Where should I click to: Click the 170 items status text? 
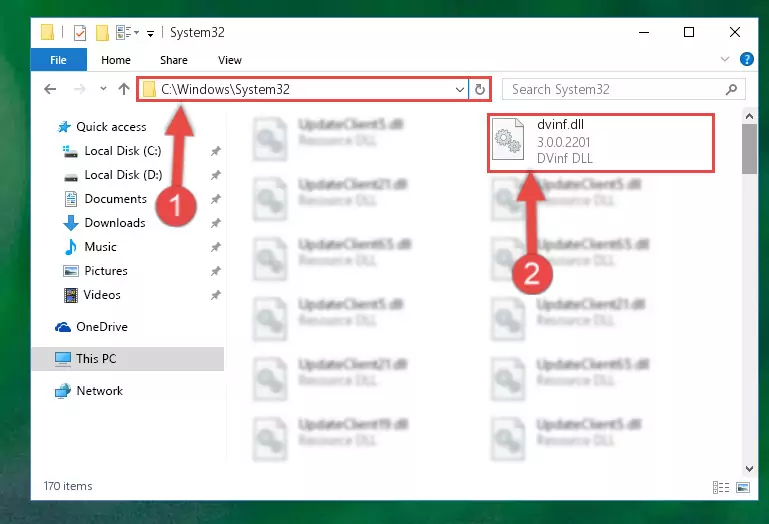68,486
